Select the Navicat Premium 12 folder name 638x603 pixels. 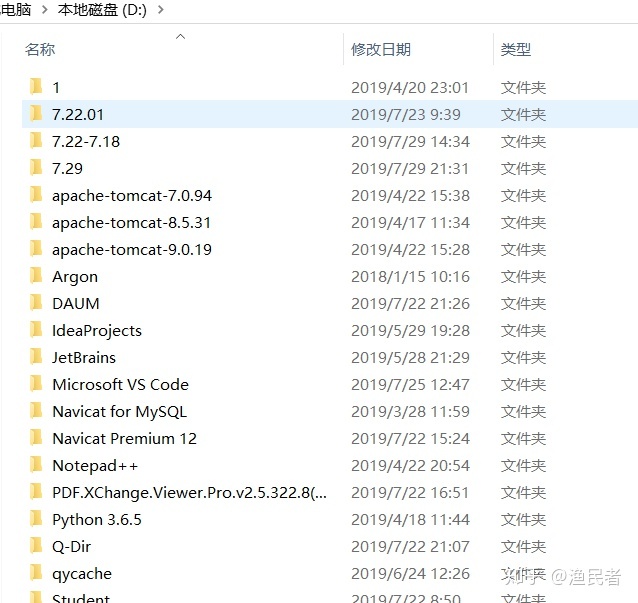(x=125, y=439)
